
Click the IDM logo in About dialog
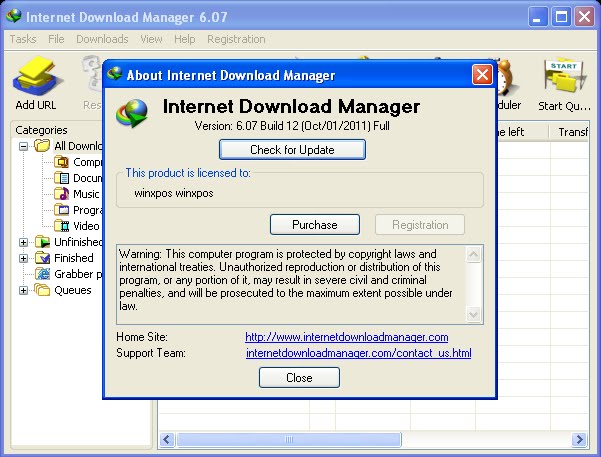pos(132,113)
